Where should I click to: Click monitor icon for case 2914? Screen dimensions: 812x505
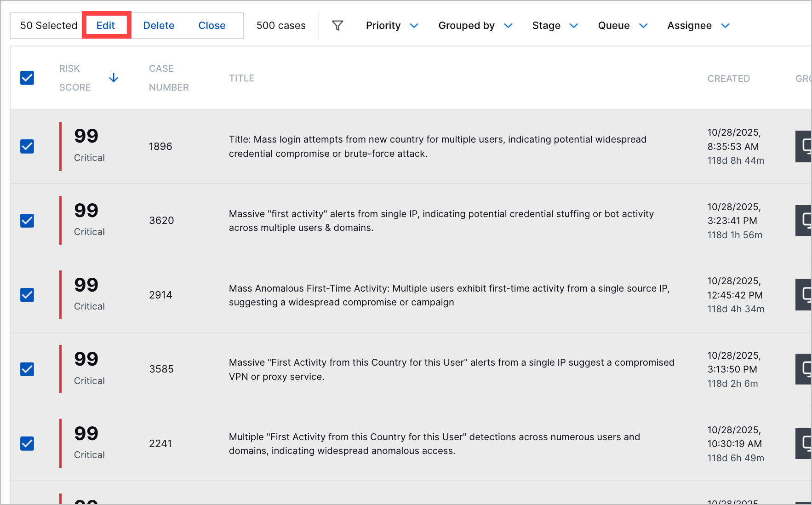pyautogui.click(x=805, y=295)
